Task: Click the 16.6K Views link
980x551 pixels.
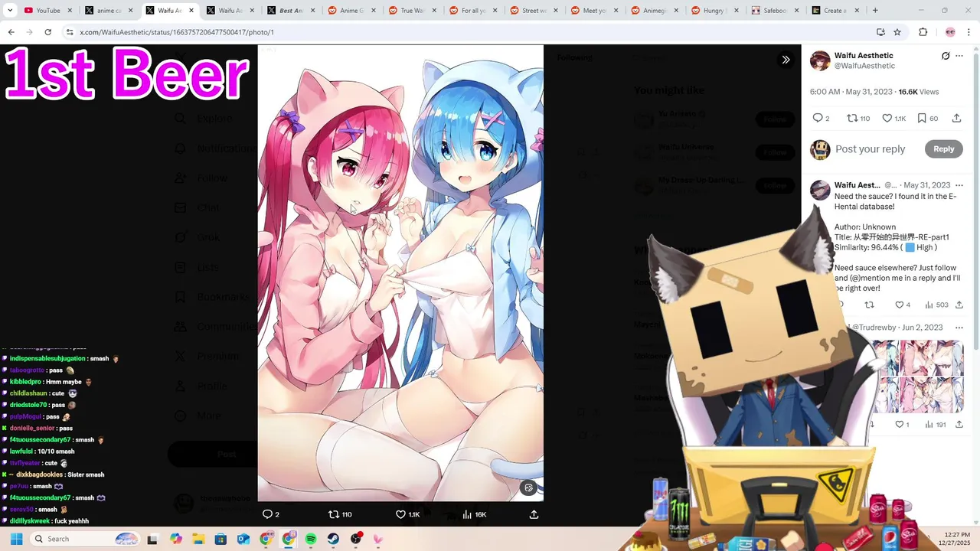Action: coord(918,92)
